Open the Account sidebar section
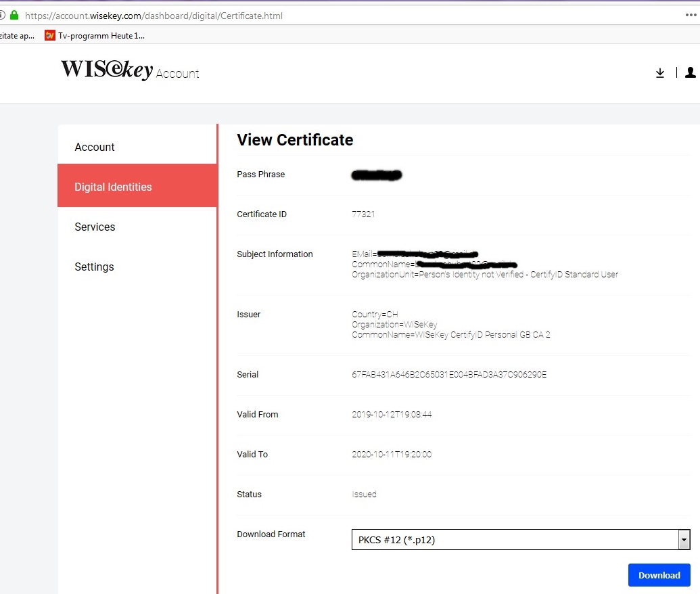700x594 pixels. [137, 147]
